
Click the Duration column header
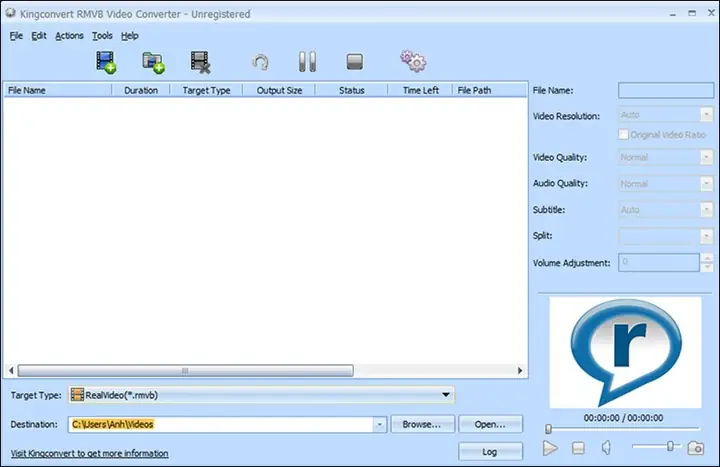(141, 90)
